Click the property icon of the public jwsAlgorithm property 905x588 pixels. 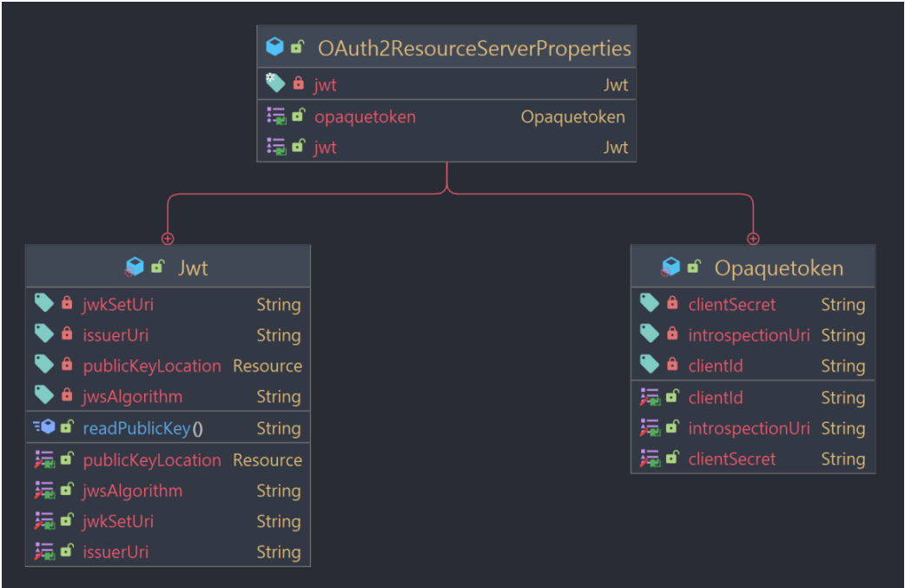tap(44, 490)
